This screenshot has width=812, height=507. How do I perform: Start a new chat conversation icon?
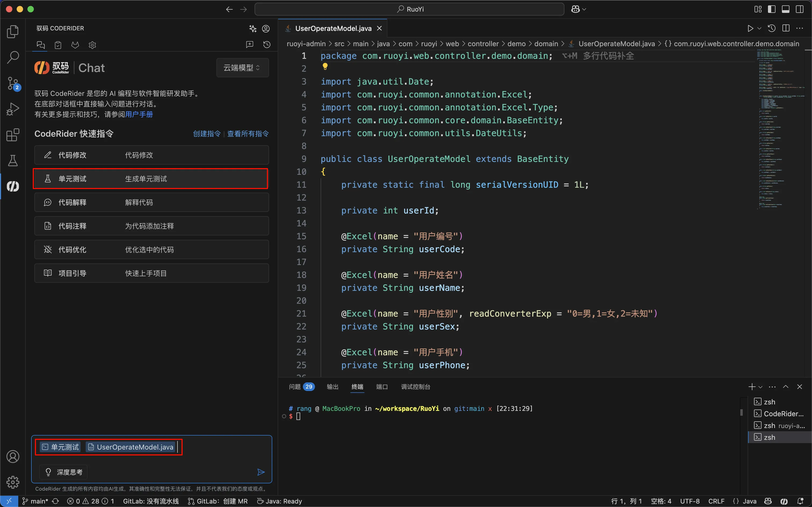(249, 45)
